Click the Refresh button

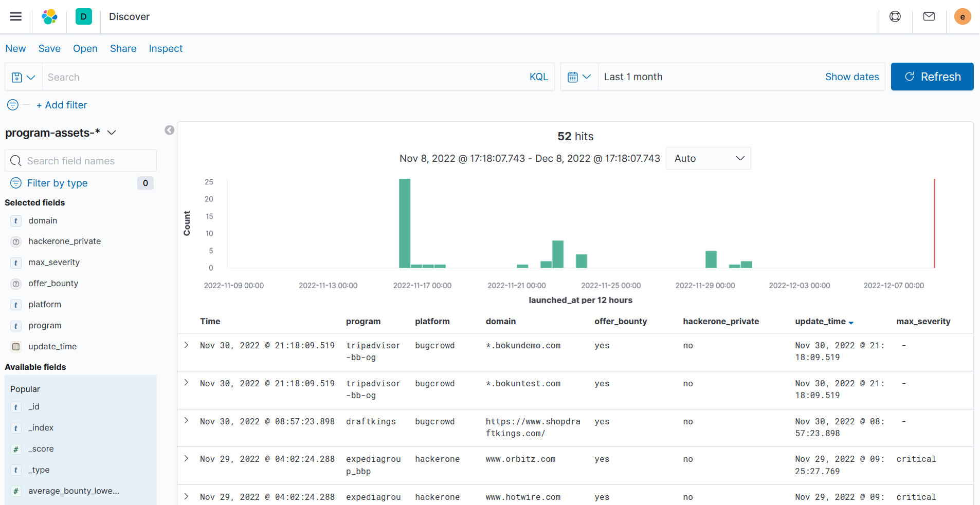coord(932,77)
